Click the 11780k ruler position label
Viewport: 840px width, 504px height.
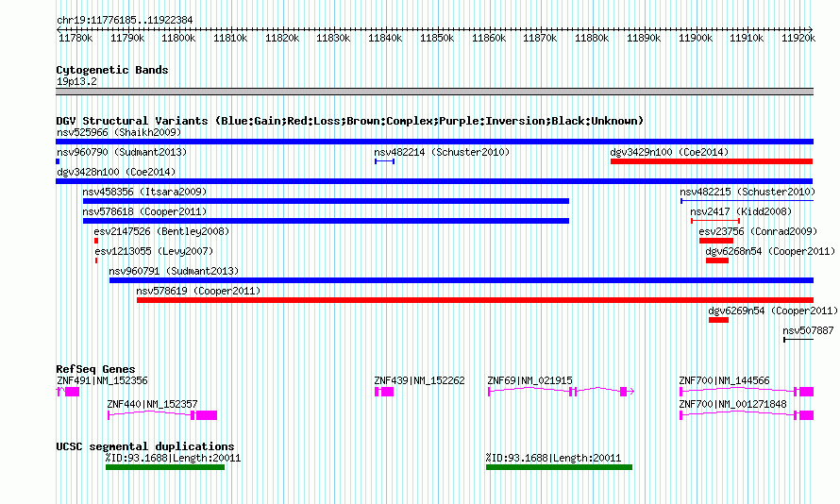tap(76, 38)
